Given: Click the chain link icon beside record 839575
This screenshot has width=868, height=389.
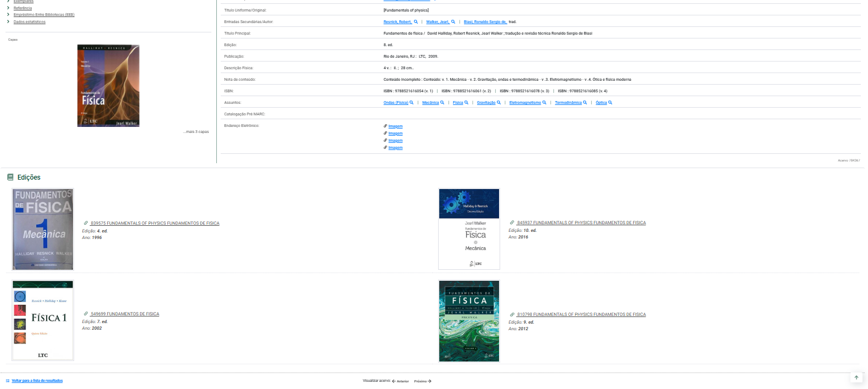Looking at the screenshot, I should coord(86,223).
